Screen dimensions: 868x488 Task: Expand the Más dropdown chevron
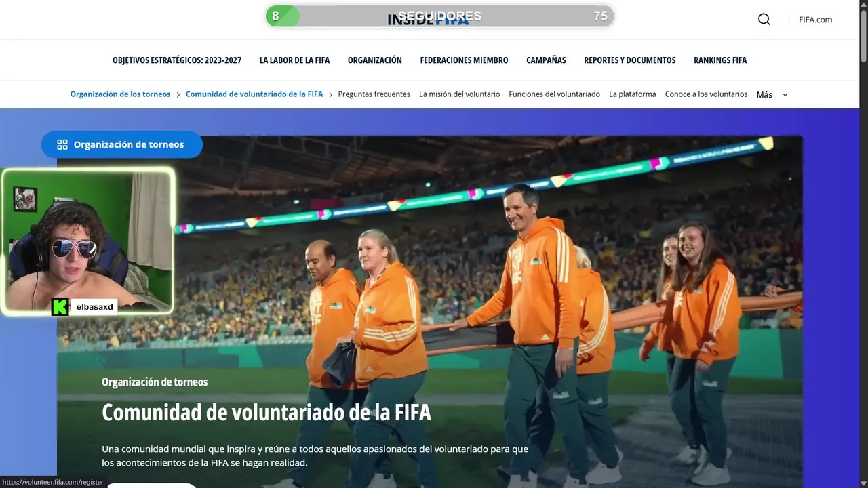point(785,95)
